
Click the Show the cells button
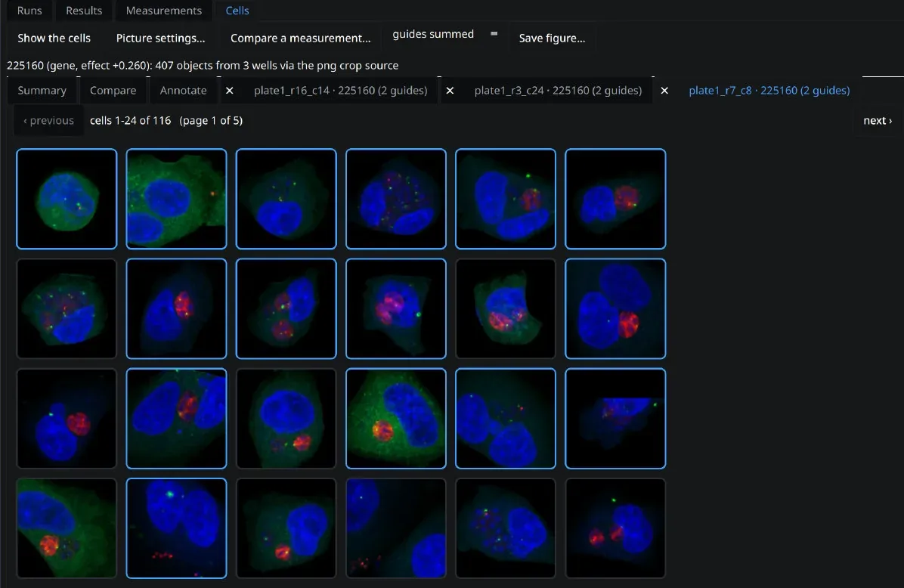pos(54,38)
